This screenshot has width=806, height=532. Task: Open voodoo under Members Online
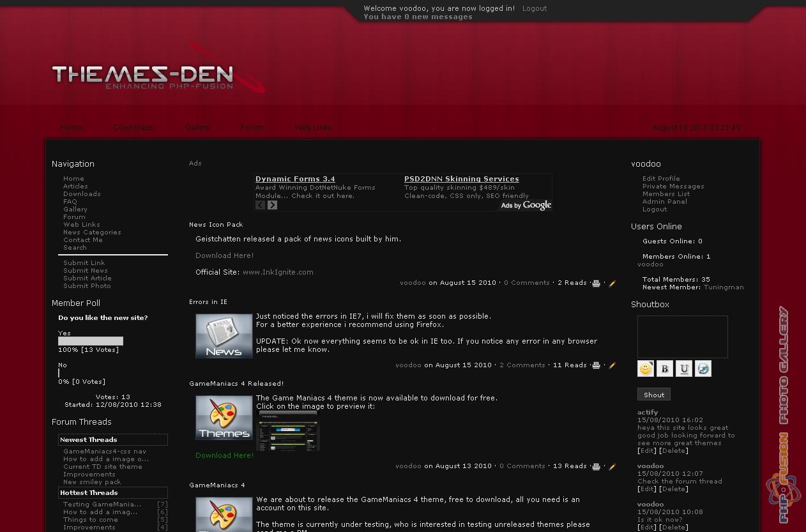coord(650,264)
